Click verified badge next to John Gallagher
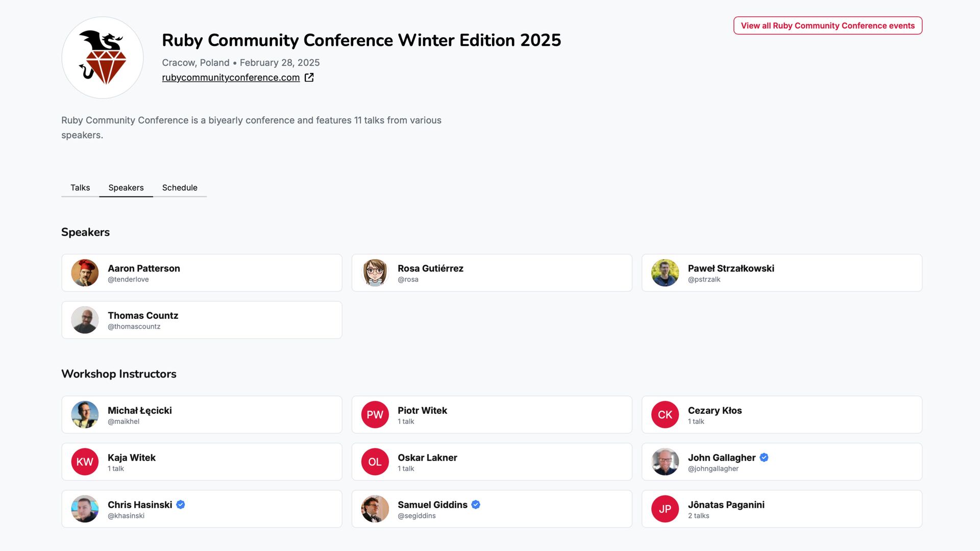This screenshot has height=551, width=980. pos(764,458)
